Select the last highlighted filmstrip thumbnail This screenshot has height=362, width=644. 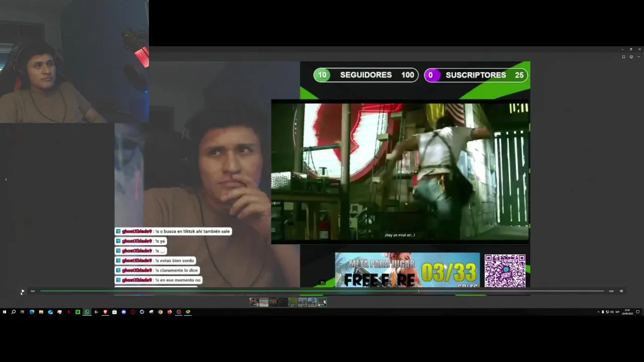click(x=322, y=302)
